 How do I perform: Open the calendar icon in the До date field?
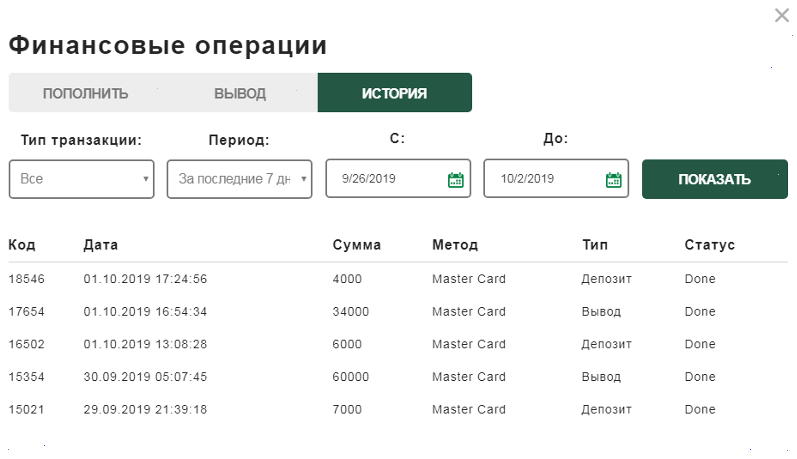[x=614, y=180]
